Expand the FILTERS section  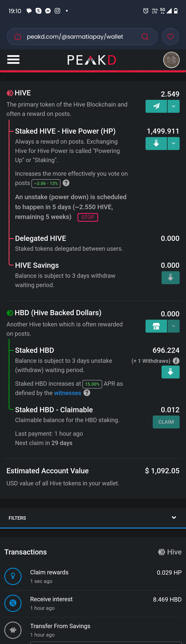coord(93,518)
